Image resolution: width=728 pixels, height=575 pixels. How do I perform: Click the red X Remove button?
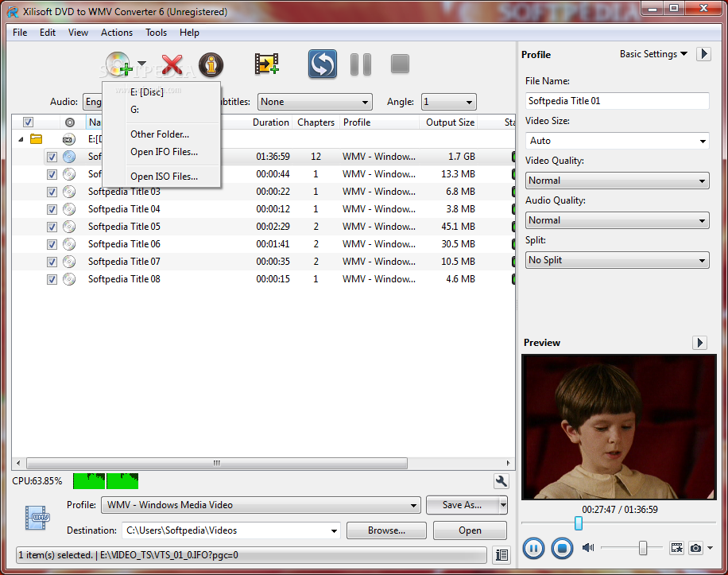[172, 64]
